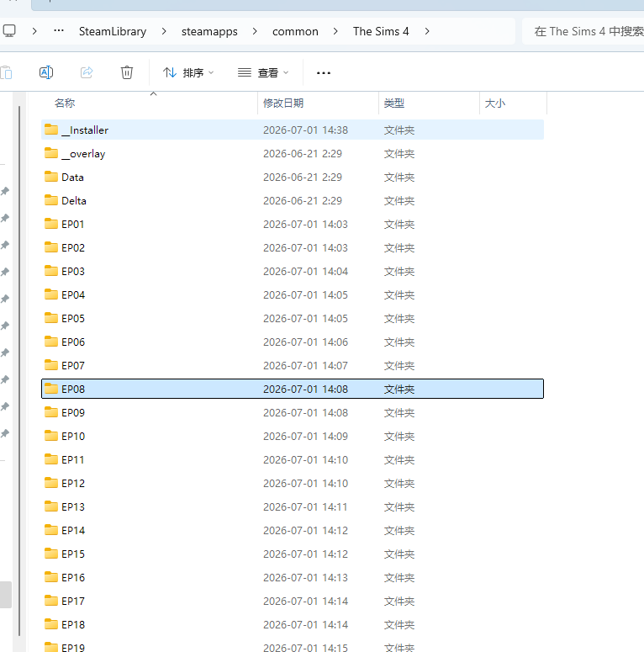
Task: Select the EP01 folder
Action: point(293,224)
